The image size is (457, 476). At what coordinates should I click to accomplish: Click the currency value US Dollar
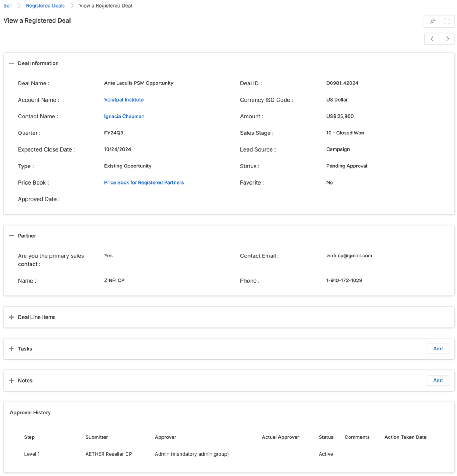coord(337,100)
